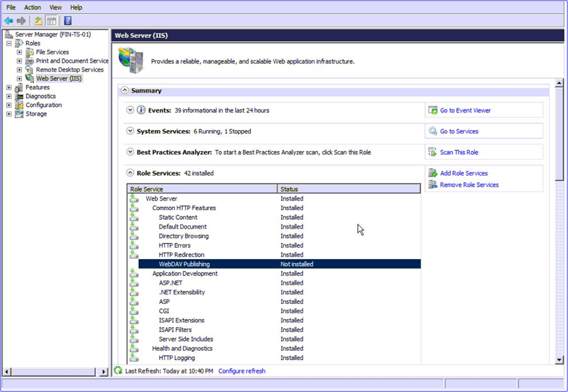
Task: Open the View menu
Action: pyautogui.click(x=55, y=7)
